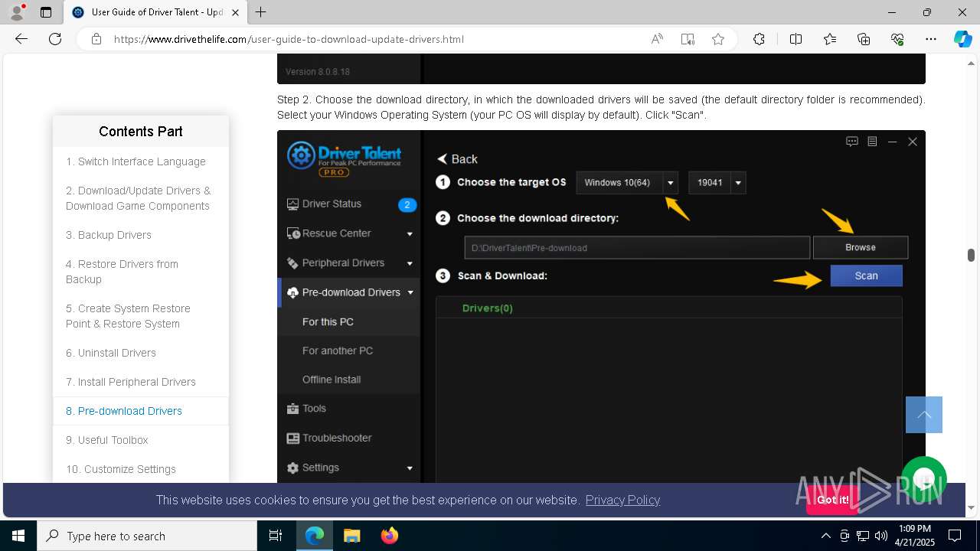Toggle Split screen icon

pos(796,39)
